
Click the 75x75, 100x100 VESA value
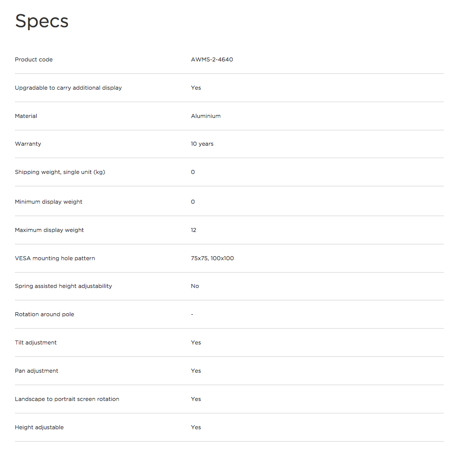tap(213, 258)
